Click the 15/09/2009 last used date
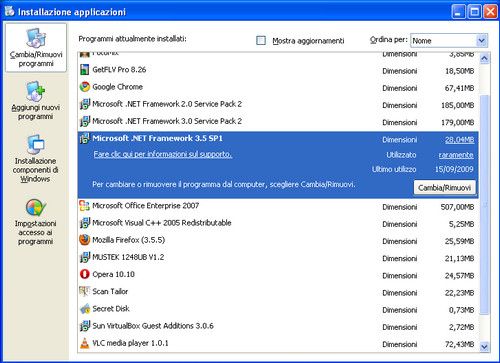 coord(454,169)
